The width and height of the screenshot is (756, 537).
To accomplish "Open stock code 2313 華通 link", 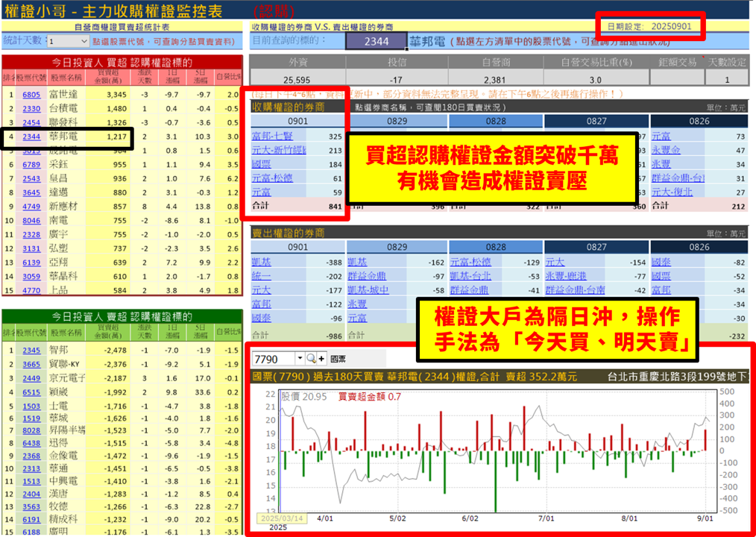I will (x=31, y=469).
